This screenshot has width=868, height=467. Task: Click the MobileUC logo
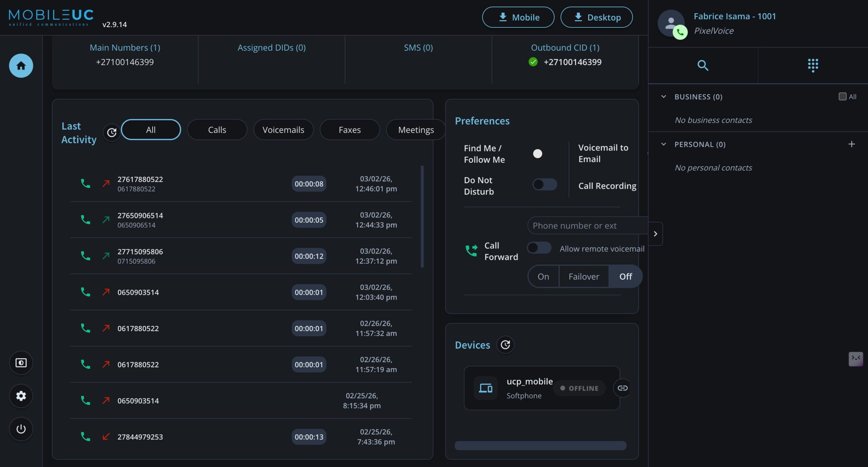[x=51, y=17]
